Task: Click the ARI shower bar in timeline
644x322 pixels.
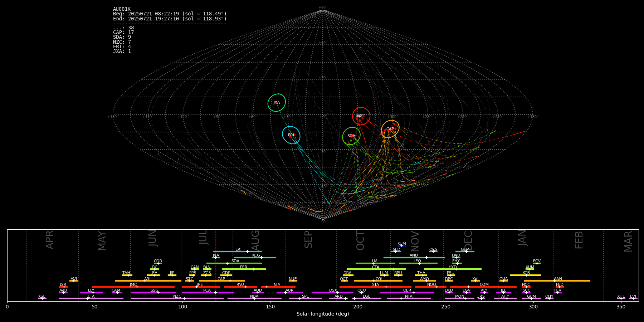Action: coord(148,281)
